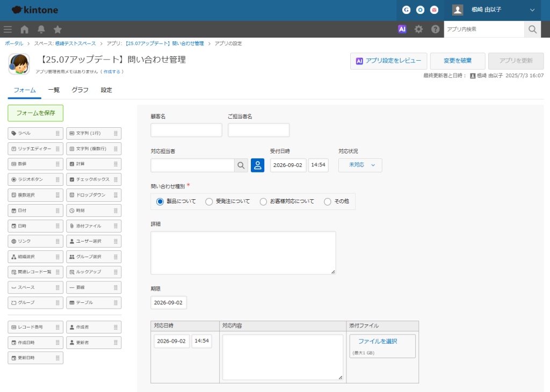The height and width of the screenshot is (392, 550).
Task: Select the その他 radio option
Action: pos(327,201)
